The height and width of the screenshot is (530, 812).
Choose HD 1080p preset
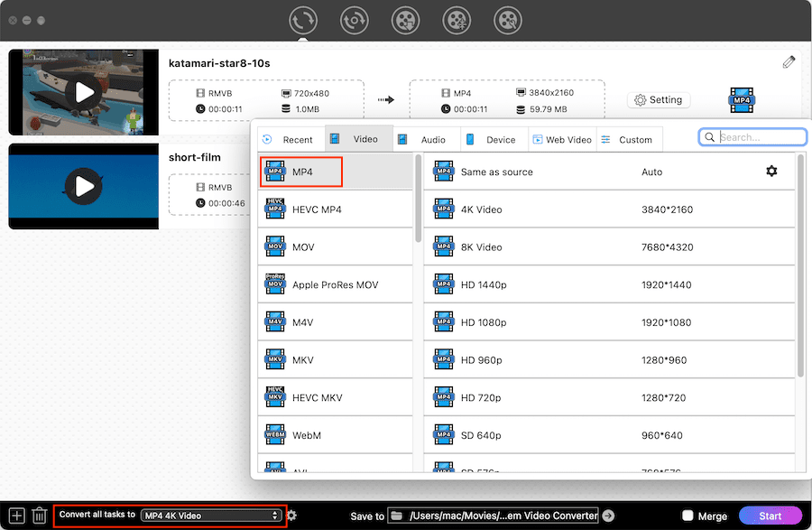point(609,322)
